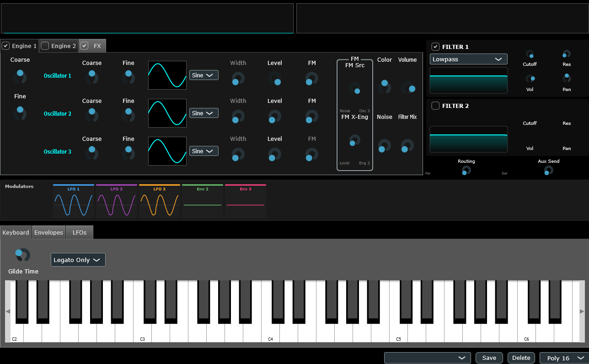Click the Oscillator 1 Level knob
This screenshot has height=364, width=589.
275,79
